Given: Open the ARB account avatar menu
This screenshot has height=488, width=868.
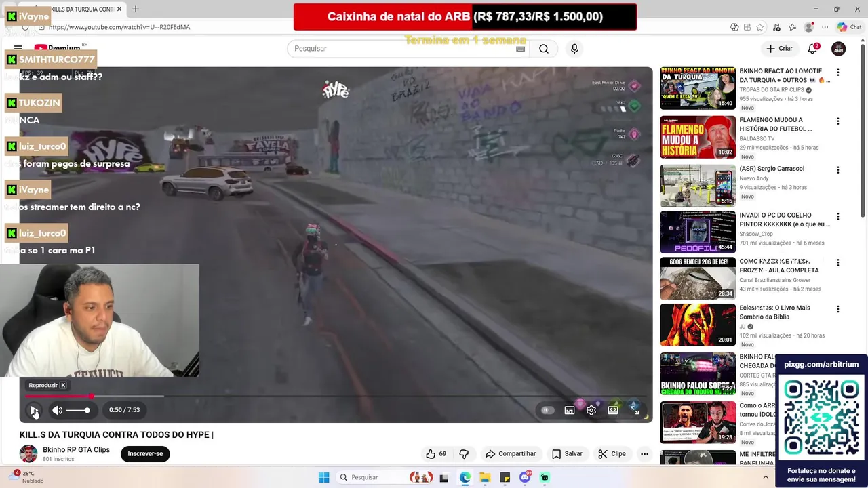Looking at the screenshot, I should coord(839,49).
